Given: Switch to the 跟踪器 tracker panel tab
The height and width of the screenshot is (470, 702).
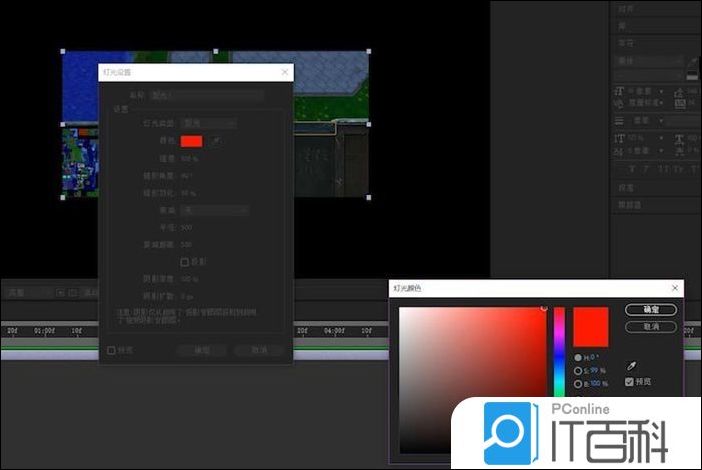Looking at the screenshot, I should point(629,205).
